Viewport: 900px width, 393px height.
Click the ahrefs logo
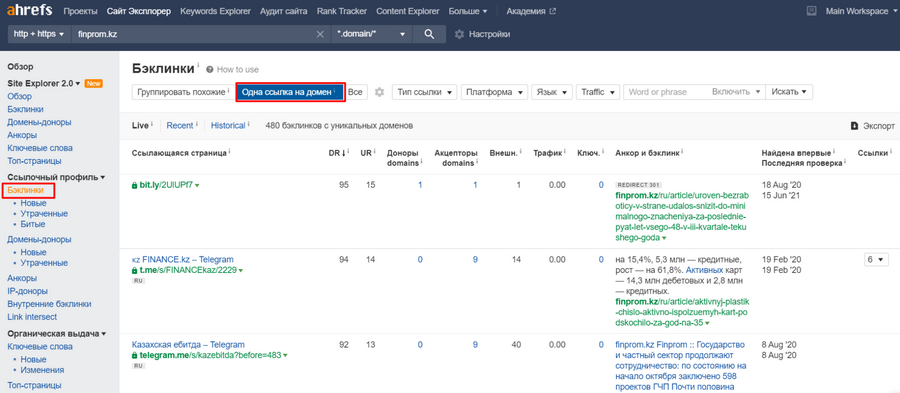pos(29,10)
